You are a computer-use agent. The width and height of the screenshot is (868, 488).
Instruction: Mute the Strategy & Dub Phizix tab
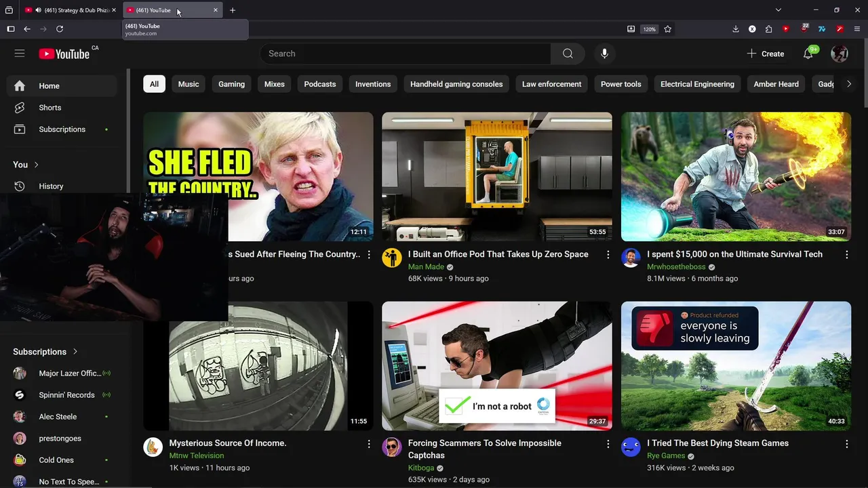[x=38, y=10]
